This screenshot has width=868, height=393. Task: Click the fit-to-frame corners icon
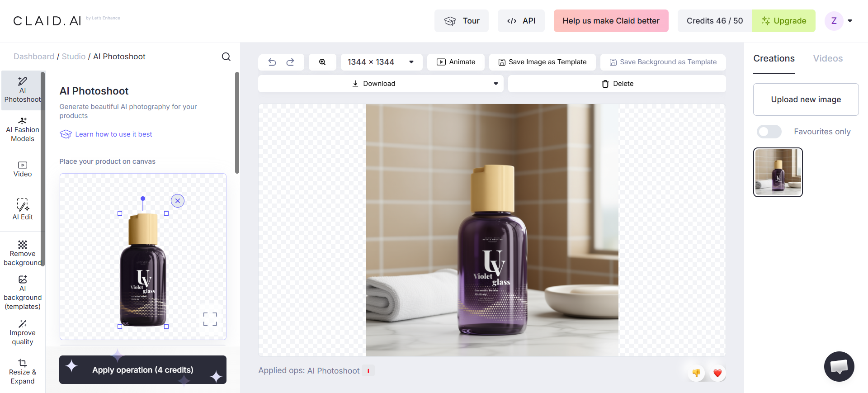tap(210, 319)
